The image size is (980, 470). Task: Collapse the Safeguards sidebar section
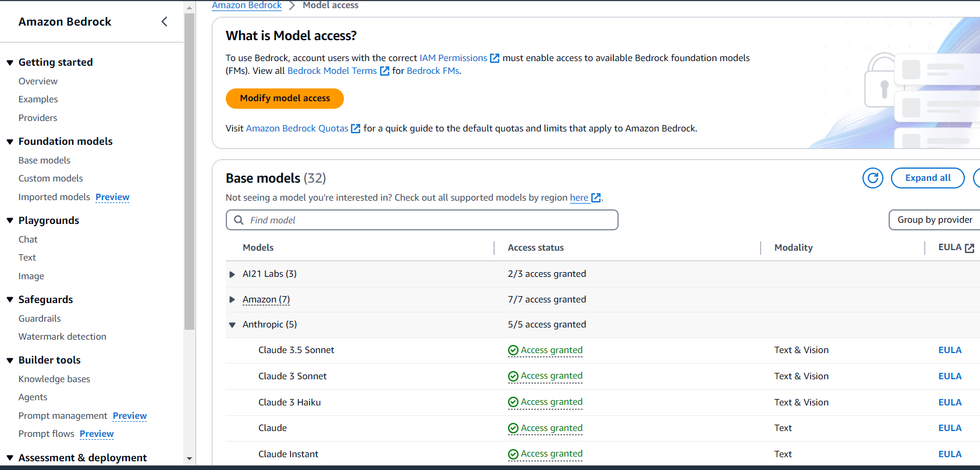tap(10, 300)
